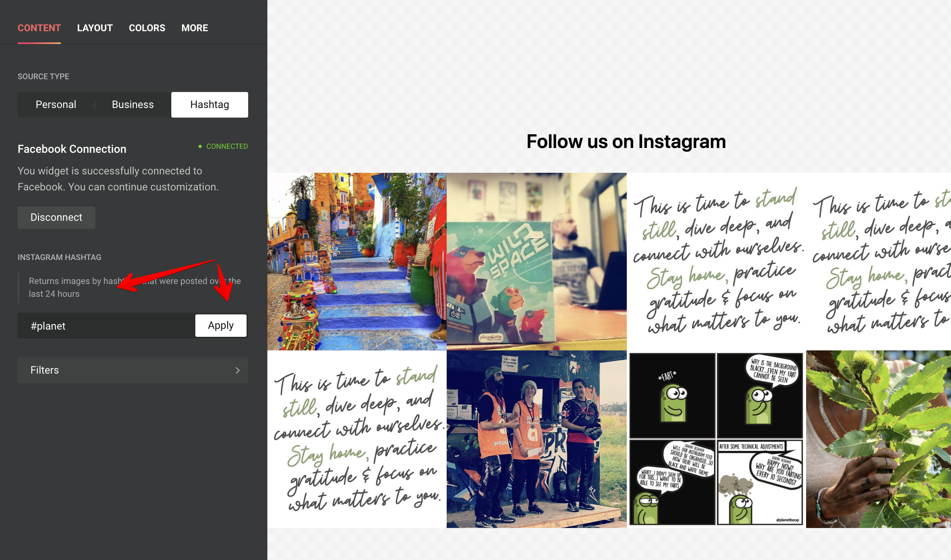Open the COLORS tab
951x560 pixels.
147,28
